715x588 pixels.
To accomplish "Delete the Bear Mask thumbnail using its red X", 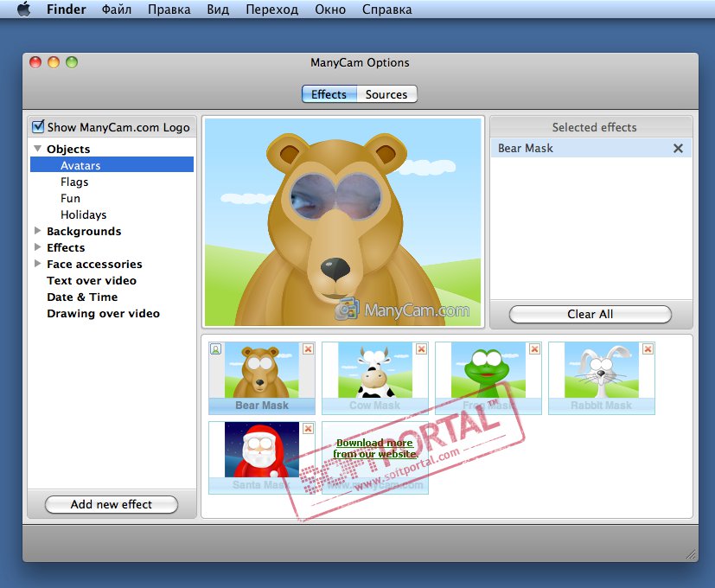I will click(x=309, y=349).
